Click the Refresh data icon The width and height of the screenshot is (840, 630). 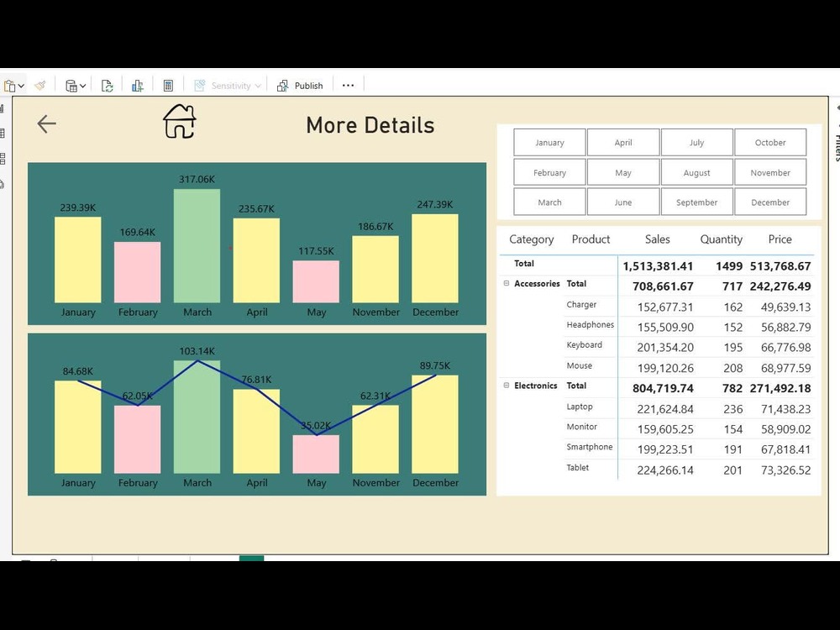point(108,86)
